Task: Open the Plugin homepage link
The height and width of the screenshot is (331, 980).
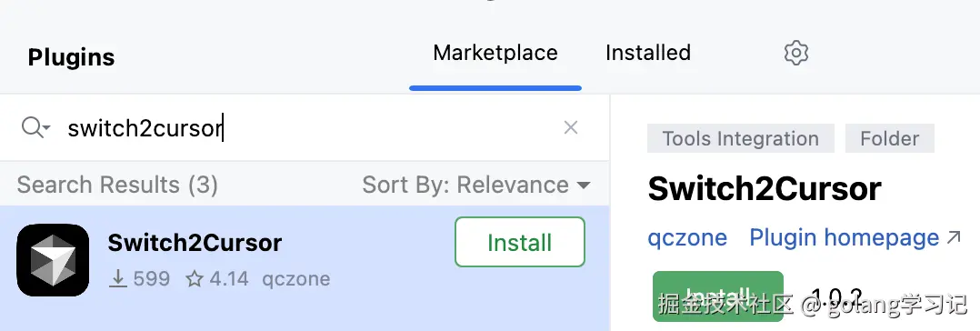Action: (x=845, y=237)
